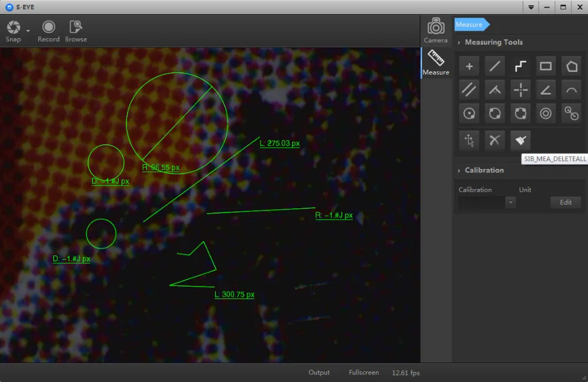
Task: Select the concentric circles tool
Action: coord(546,113)
